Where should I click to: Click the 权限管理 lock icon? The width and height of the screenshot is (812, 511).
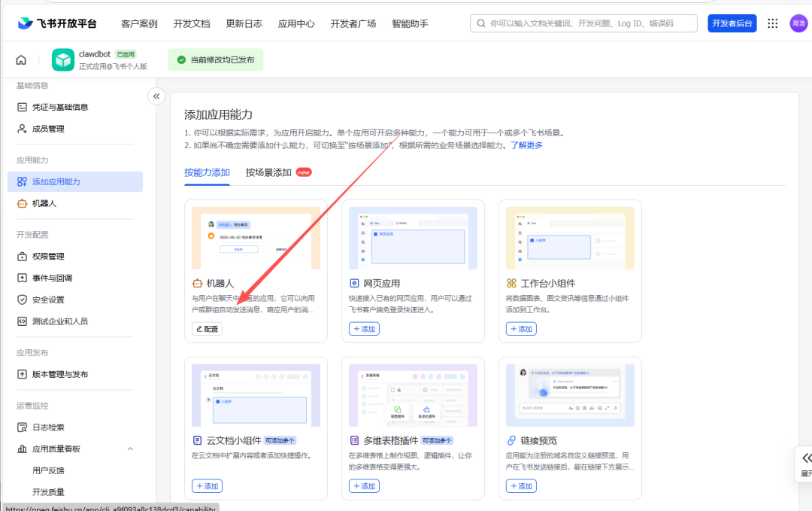coord(22,257)
